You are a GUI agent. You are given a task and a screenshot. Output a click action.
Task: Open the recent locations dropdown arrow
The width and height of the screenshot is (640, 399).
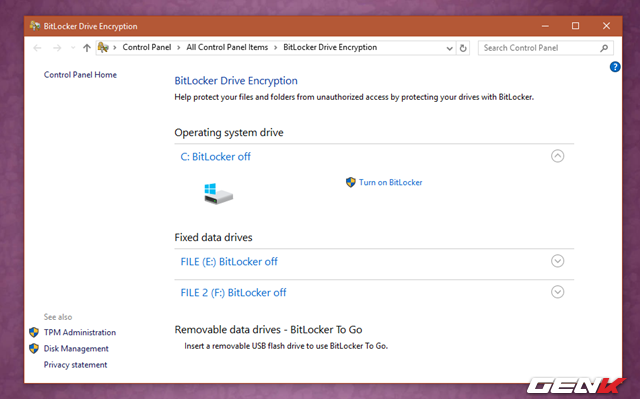click(x=73, y=48)
